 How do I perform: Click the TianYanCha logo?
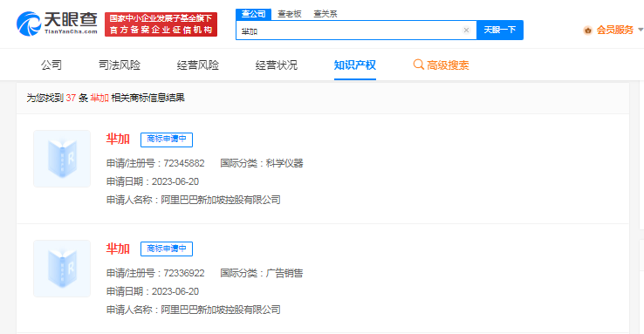57,24
